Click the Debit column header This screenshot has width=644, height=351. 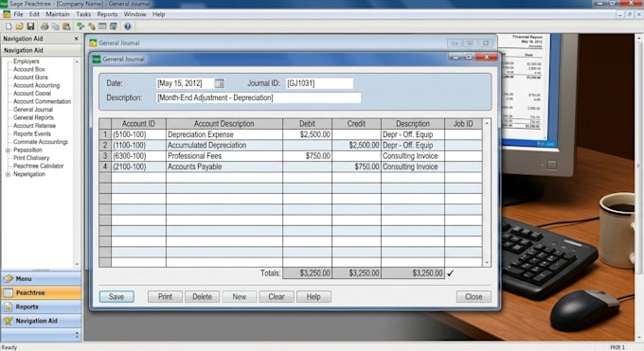[x=307, y=124]
